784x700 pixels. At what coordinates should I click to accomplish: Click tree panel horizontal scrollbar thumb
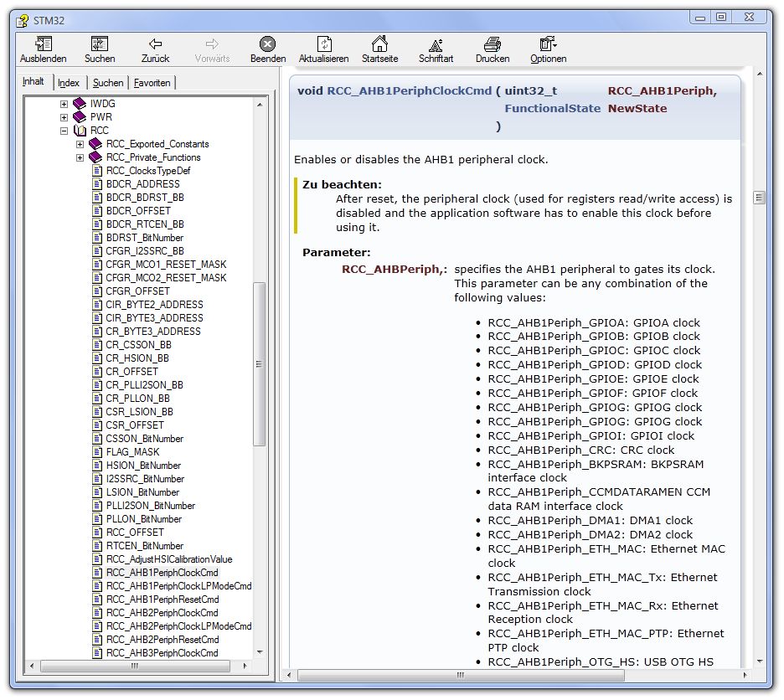[x=135, y=666]
